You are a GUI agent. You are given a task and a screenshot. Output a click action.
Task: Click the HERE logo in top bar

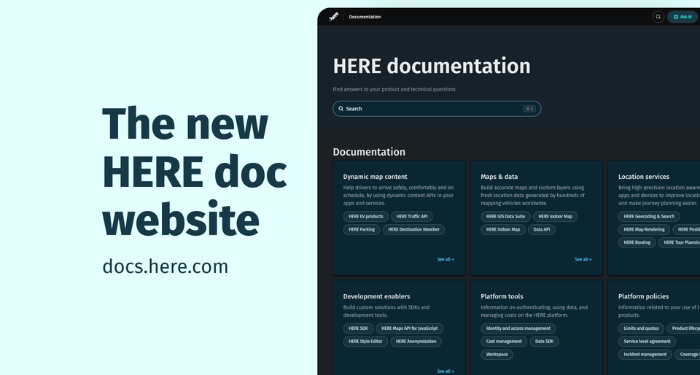[x=333, y=17]
